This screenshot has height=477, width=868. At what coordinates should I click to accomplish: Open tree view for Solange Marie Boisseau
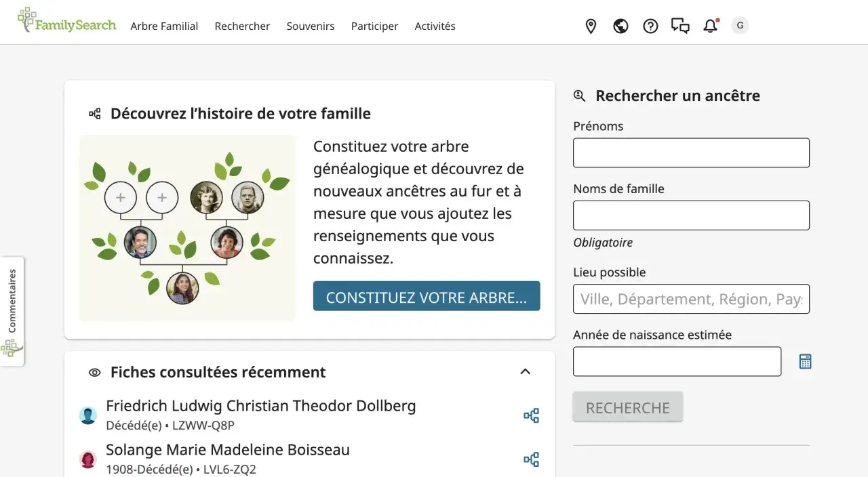(532, 459)
